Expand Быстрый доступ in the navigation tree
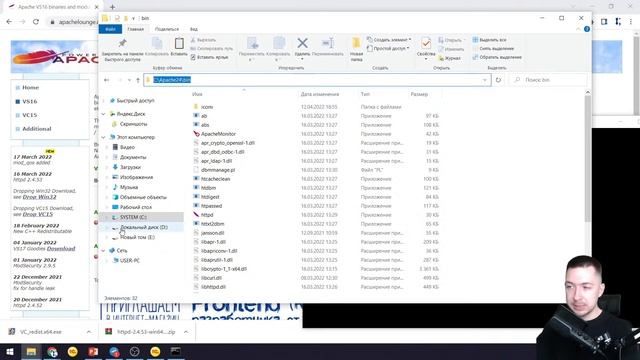The image size is (640, 360). [x=104, y=100]
